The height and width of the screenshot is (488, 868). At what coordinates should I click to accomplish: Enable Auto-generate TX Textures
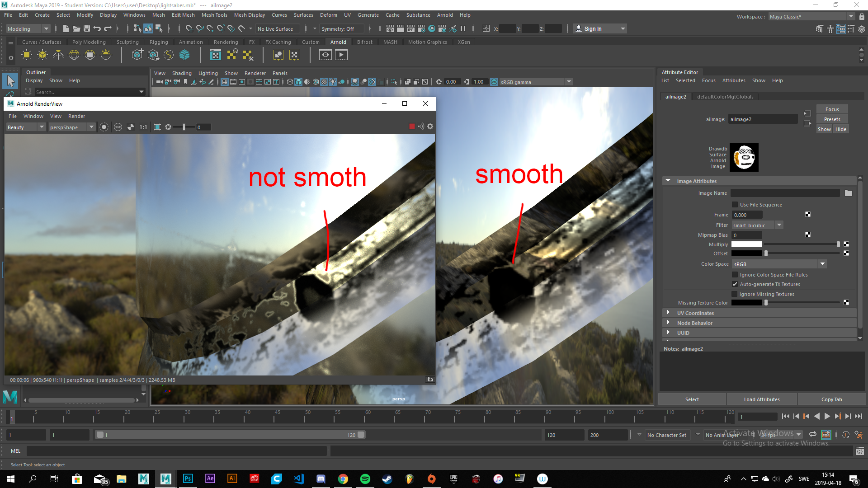point(735,284)
